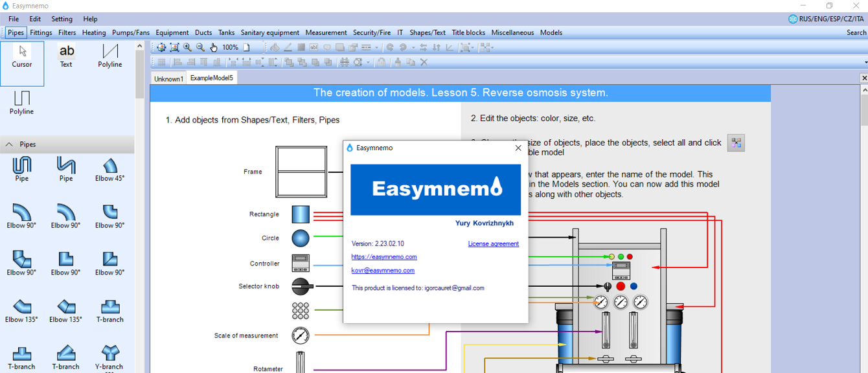
Task: Choose the T-branch shape beside Elbow 135°
Action: (x=110, y=311)
